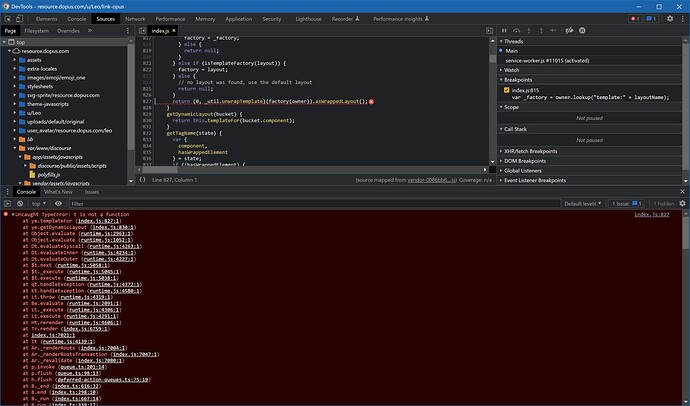Viewport: 690px width, 406px height.
Task: Close the index.js editor tab
Action: coord(174,30)
